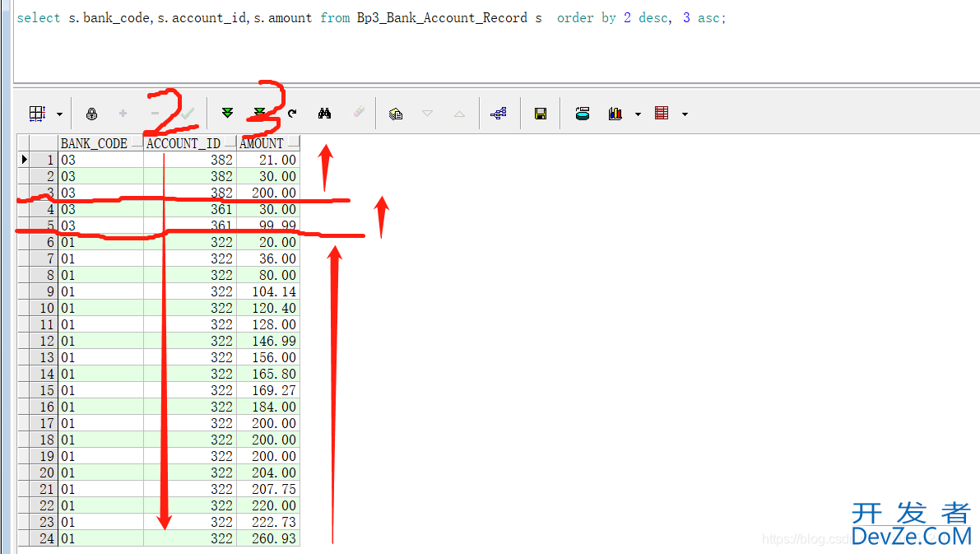Click bank code 01 in row 10
Screen dimensions: 980x554
[x=100, y=308]
